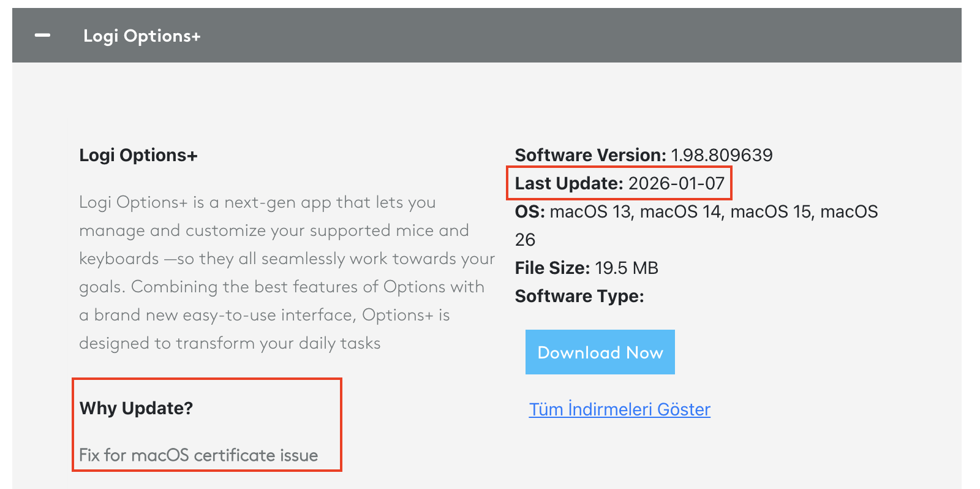Click the Why Update? heading
The image size is (980, 489).
136,408
